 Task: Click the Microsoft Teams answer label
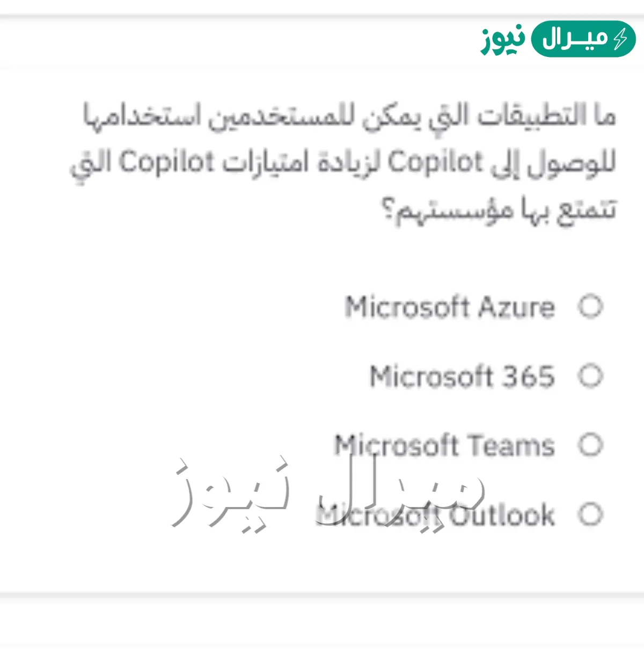click(x=444, y=444)
